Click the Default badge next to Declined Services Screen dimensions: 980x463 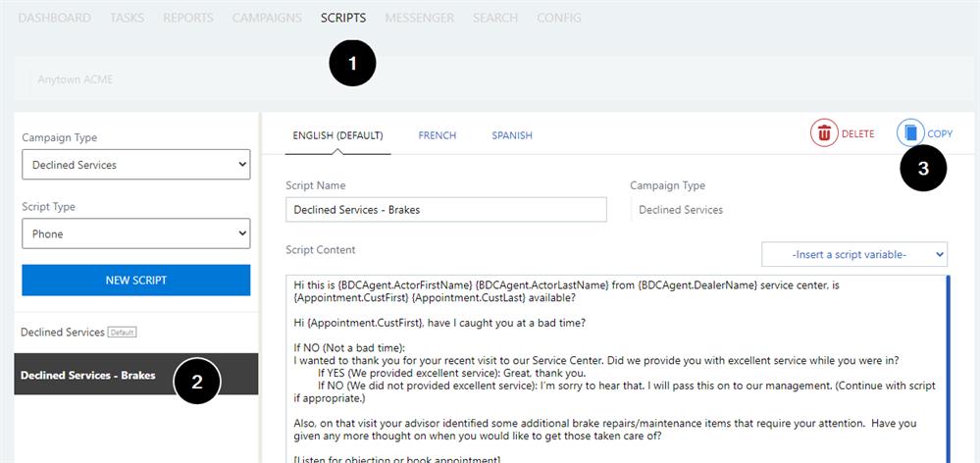(122, 333)
